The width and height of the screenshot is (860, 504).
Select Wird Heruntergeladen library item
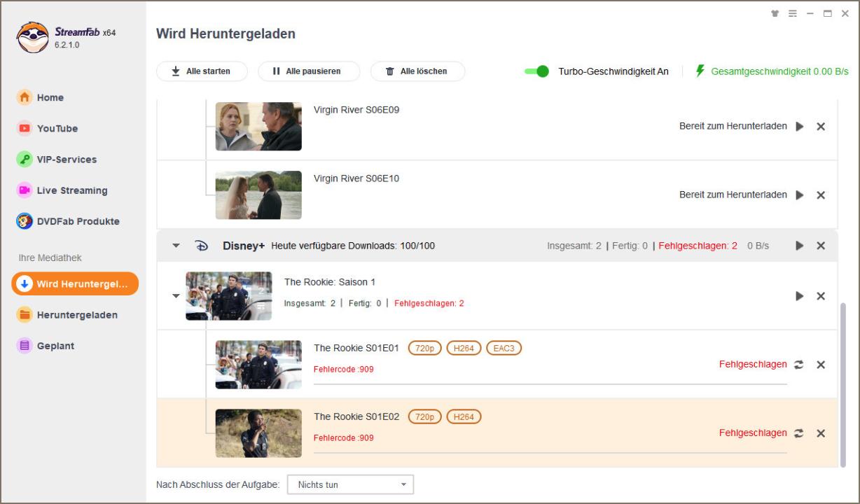point(75,283)
